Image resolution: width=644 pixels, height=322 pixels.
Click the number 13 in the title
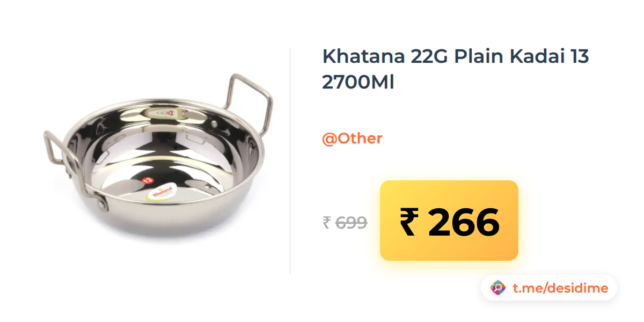[x=580, y=56]
